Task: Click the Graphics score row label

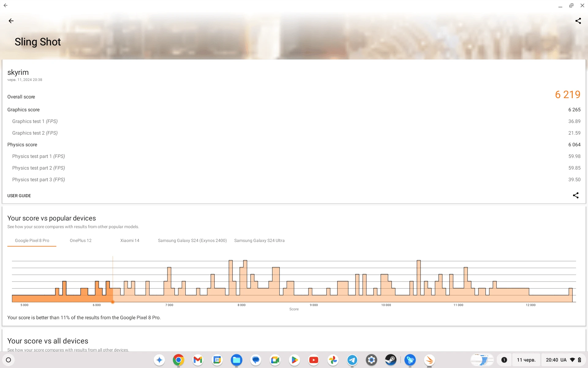Action: [x=23, y=109]
